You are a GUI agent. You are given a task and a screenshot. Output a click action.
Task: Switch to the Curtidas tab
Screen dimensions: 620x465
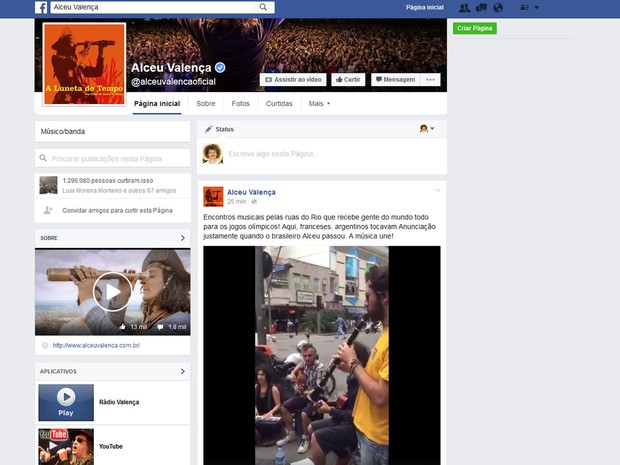[x=279, y=104]
